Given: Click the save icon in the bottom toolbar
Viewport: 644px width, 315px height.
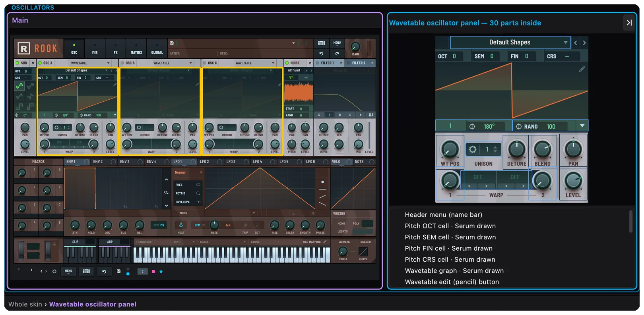Looking at the screenshot, I should tap(118, 271).
